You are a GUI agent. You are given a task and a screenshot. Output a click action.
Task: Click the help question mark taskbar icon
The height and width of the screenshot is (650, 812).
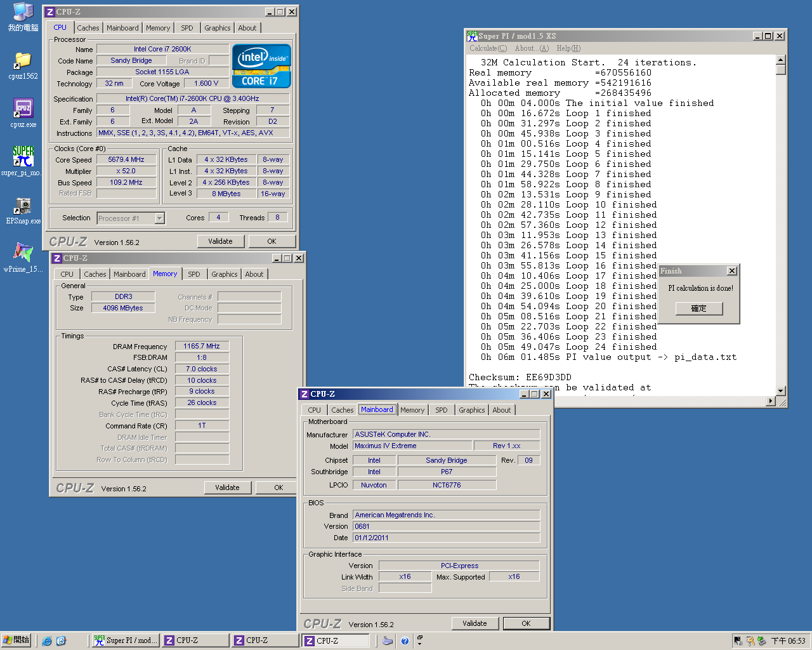click(405, 641)
